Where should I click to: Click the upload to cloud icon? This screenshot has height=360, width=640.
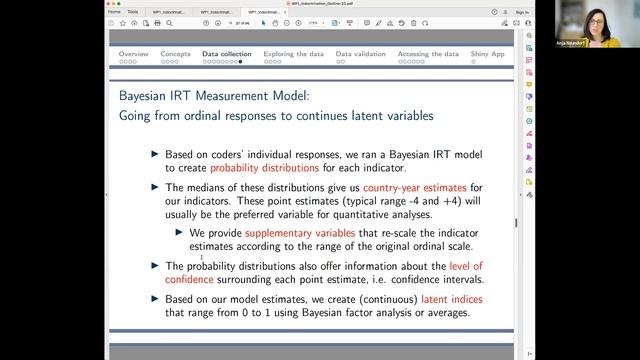pos(134,23)
